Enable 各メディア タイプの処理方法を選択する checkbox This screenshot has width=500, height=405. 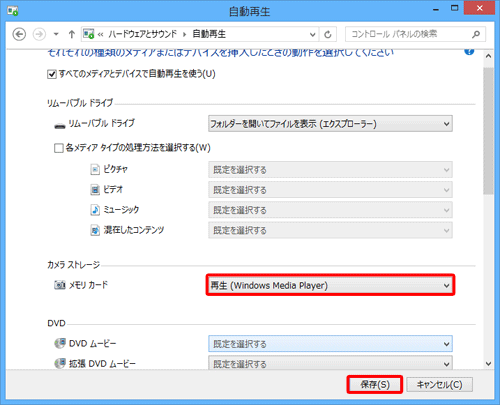click(x=59, y=148)
